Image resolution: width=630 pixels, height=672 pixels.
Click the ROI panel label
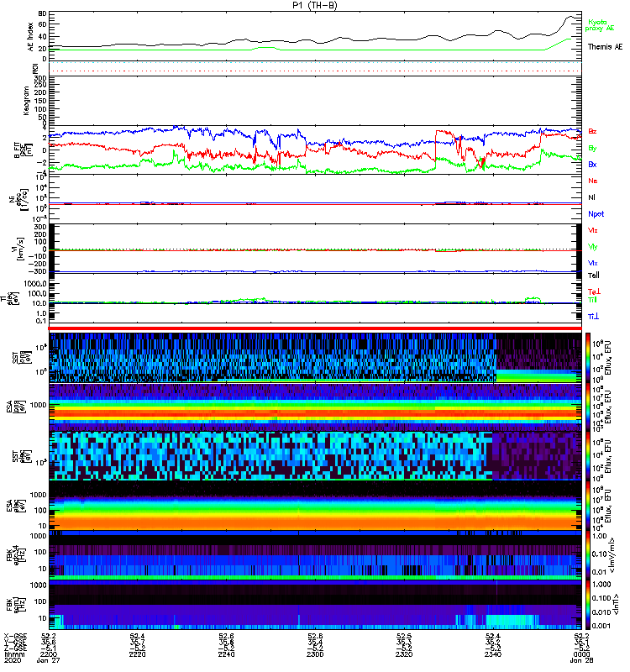tap(35, 68)
